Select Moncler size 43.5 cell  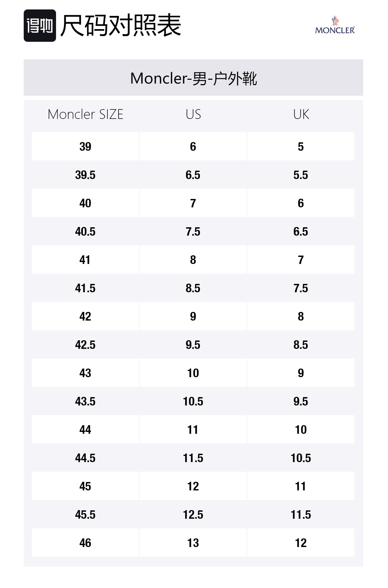[x=85, y=401]
